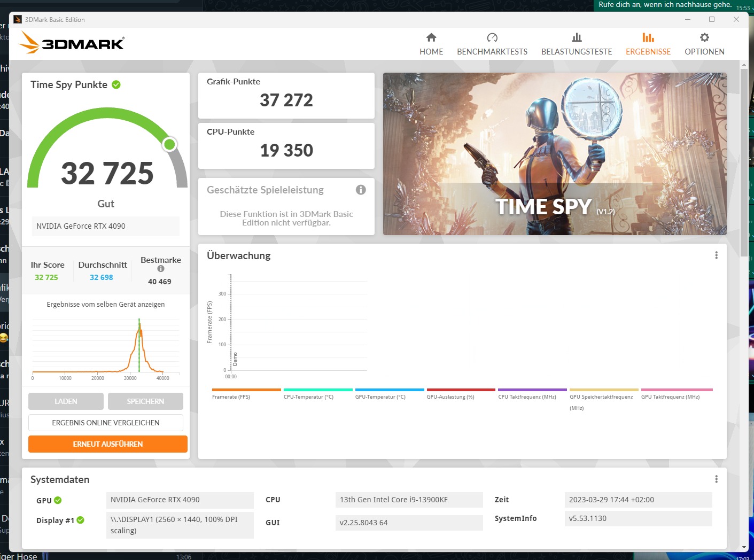
Task: Click the 3DMark logo
Action: (72, 43)
